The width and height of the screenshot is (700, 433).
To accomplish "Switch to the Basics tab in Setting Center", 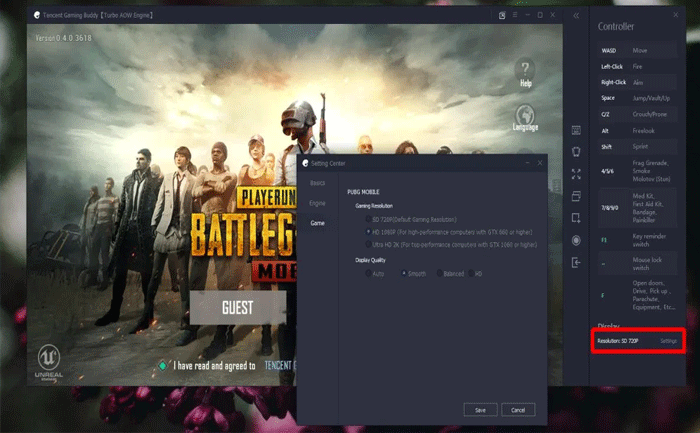I will coord(317,183).
